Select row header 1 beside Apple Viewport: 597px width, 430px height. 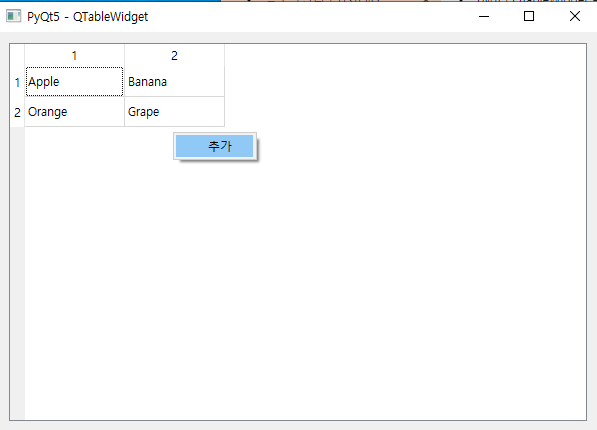click(18, 82)
